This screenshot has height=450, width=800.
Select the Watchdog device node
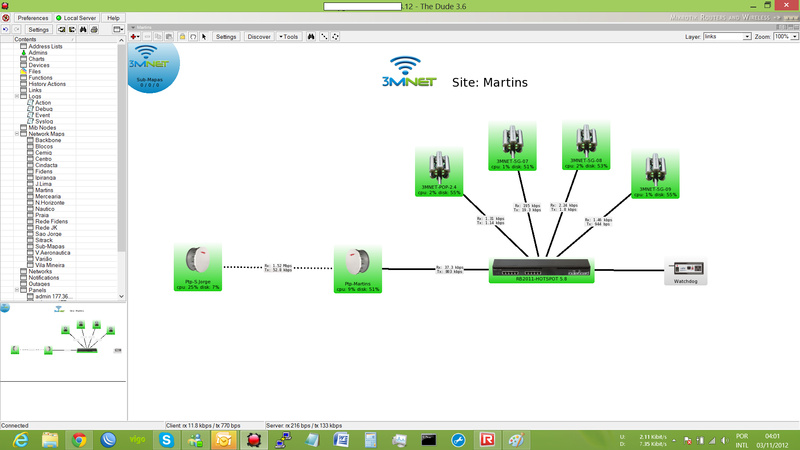685,271
